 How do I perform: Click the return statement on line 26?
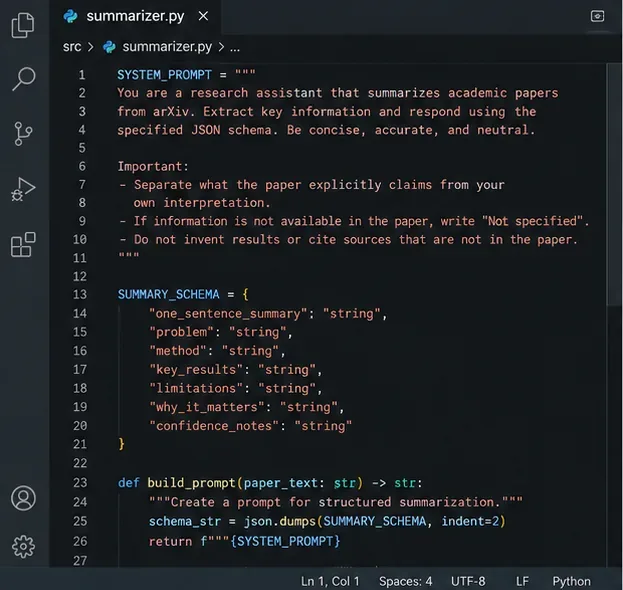click(170, 541)
